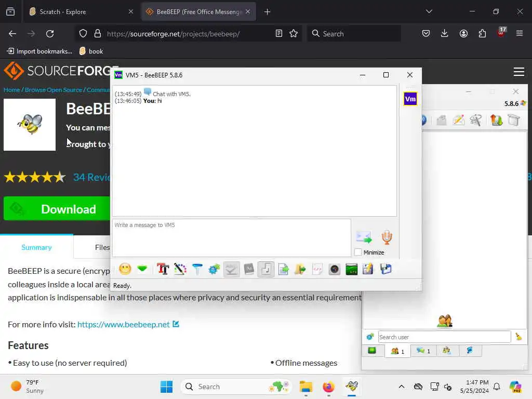Screen dimensions: 532x399
Task: Click the trash bin icon in BeeBEEP main toolbar
Action: pos(514,120)
